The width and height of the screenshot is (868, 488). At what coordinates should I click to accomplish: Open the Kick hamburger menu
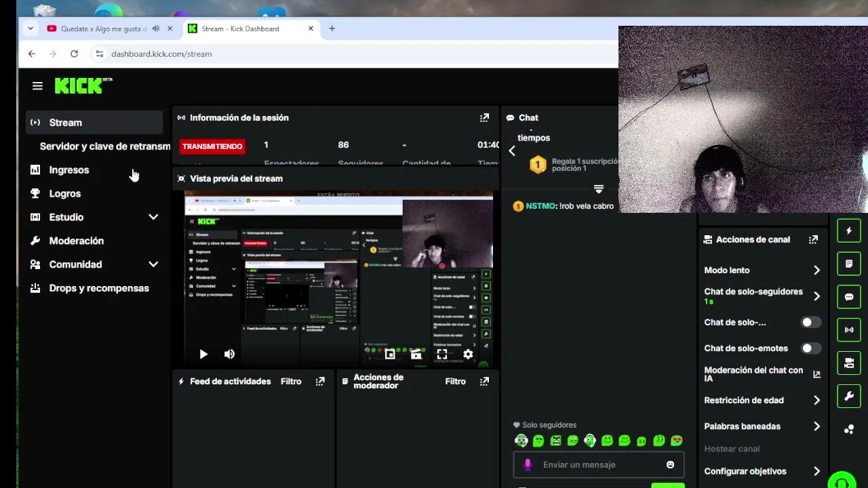37,86
